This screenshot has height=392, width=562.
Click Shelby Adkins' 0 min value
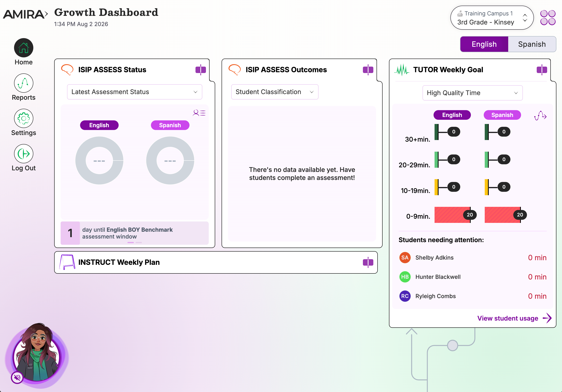coord(537,258)
